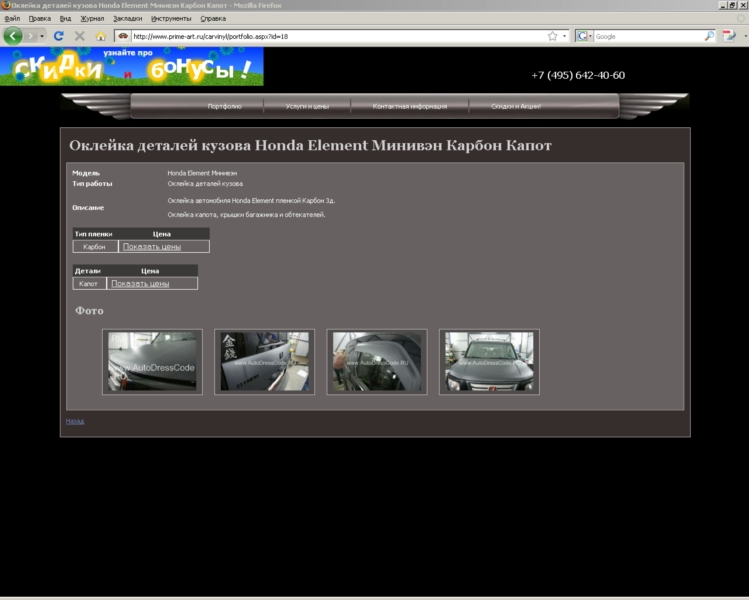Go to the Home page icon
Image resolution: width=749 pixels, height=600 pixels.
100,36
